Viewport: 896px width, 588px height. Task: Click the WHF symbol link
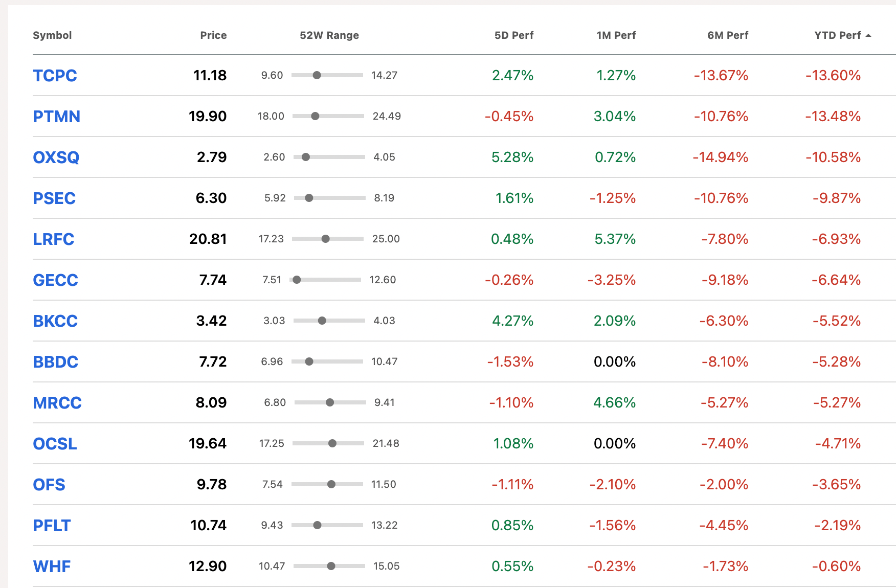52,567
